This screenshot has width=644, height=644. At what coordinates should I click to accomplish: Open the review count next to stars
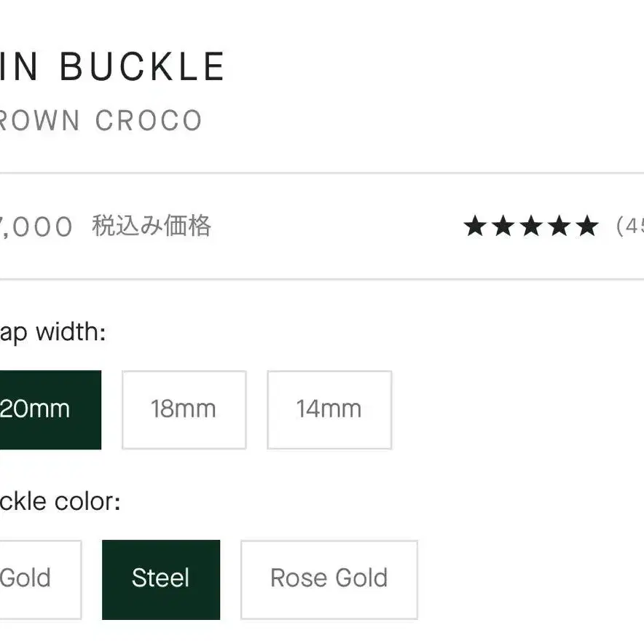(629, 227)
